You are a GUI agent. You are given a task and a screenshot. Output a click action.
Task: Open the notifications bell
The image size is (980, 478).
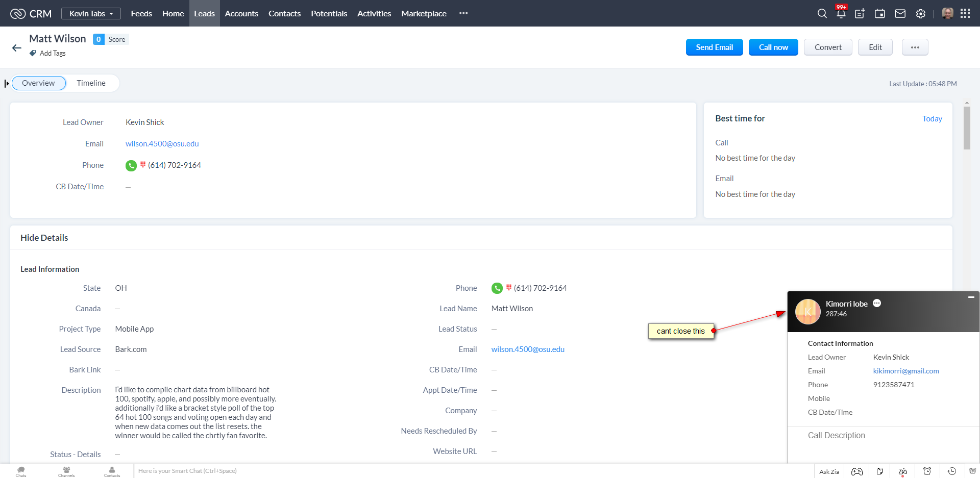(841, 14)
